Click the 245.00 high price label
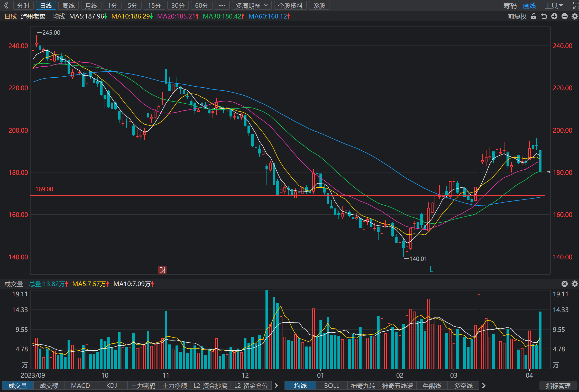The width and height of the screenshot is (579, 392). [x=49, y=33]
